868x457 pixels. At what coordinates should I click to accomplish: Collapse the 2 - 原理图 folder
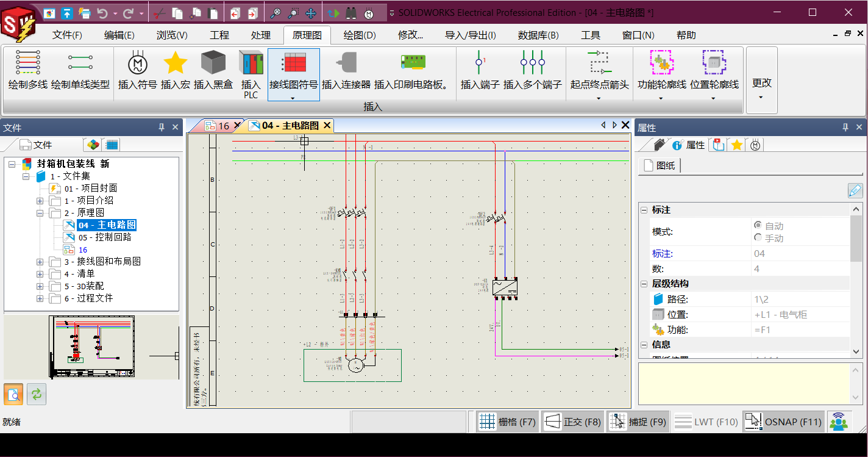[40, 213]
